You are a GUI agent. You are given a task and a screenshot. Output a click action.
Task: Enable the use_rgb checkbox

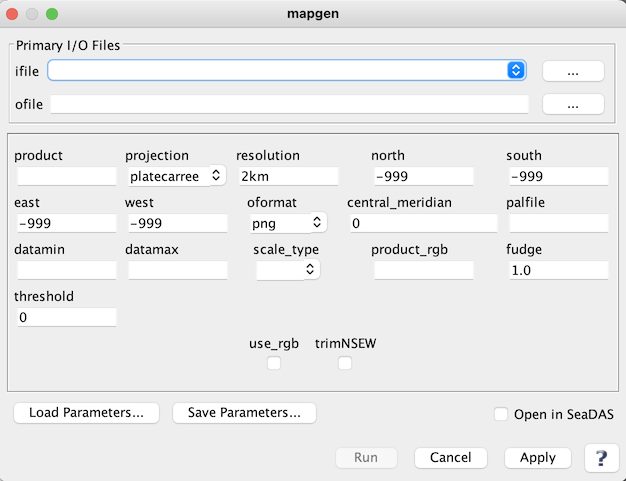click(x=274, y=363)
